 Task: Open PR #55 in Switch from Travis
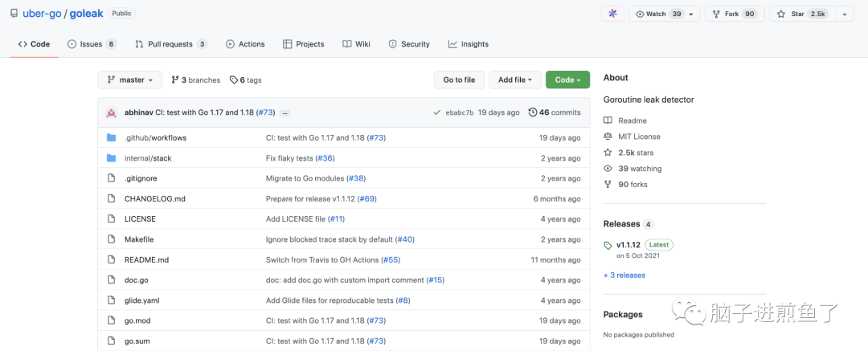point(391,259)
